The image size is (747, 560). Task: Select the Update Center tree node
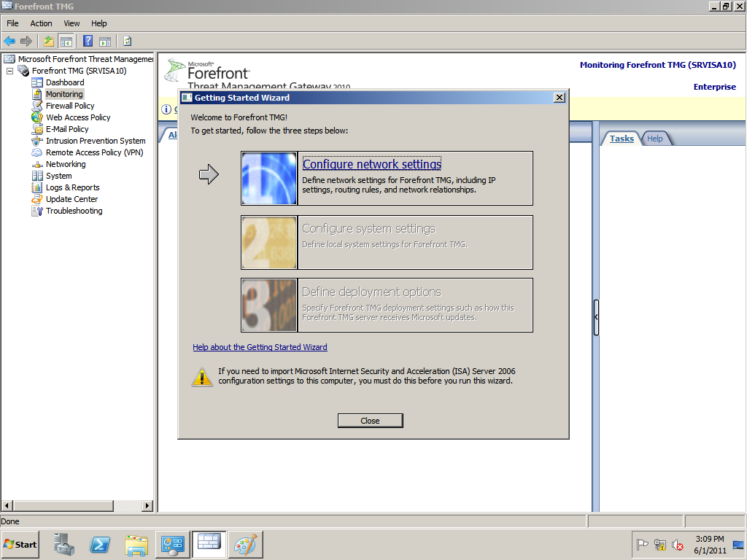[x=71, y=199]
